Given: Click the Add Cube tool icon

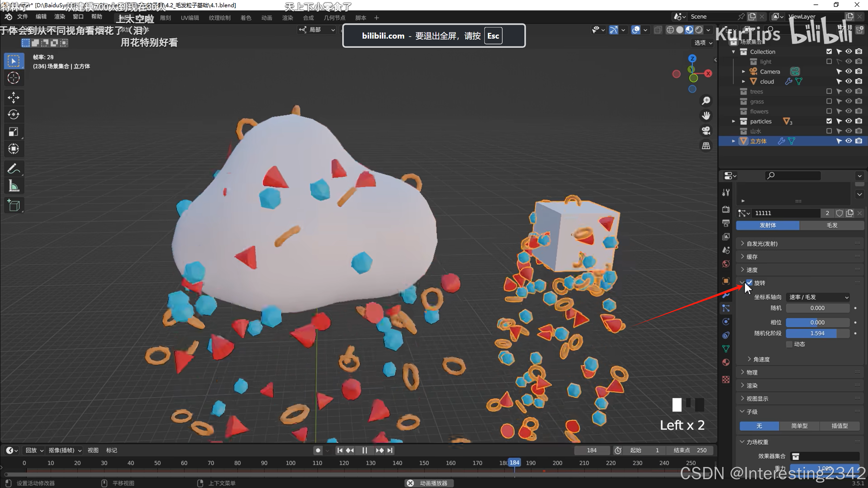Looking at the screenshot, I should 14,205.
